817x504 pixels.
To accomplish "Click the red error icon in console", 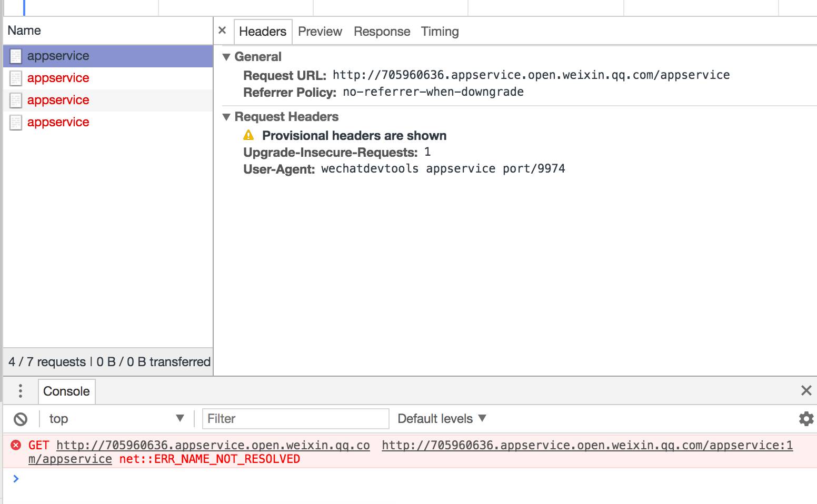I will [16, 445].
